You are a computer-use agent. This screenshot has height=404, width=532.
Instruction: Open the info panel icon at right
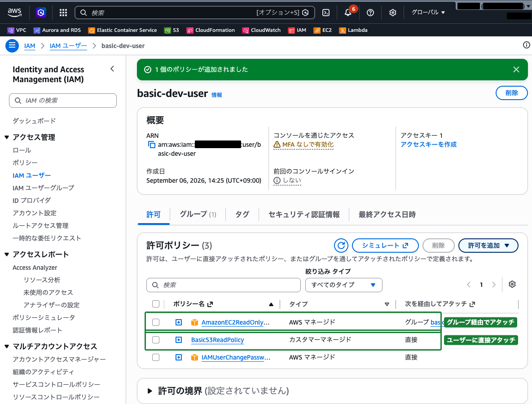pos(526,45)
